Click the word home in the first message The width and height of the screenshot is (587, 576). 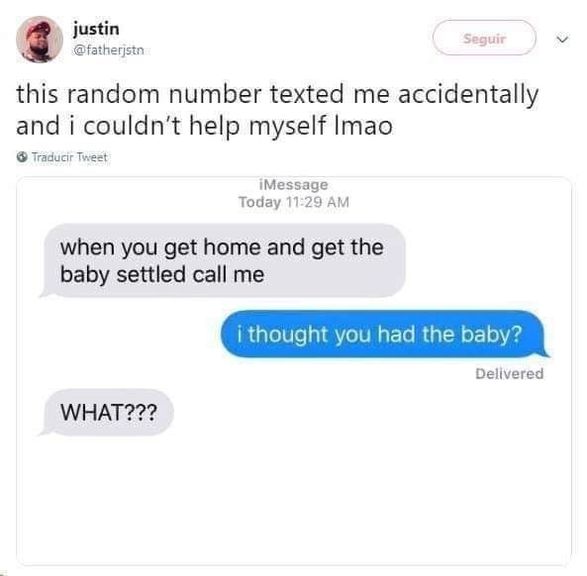click(232, 248)
